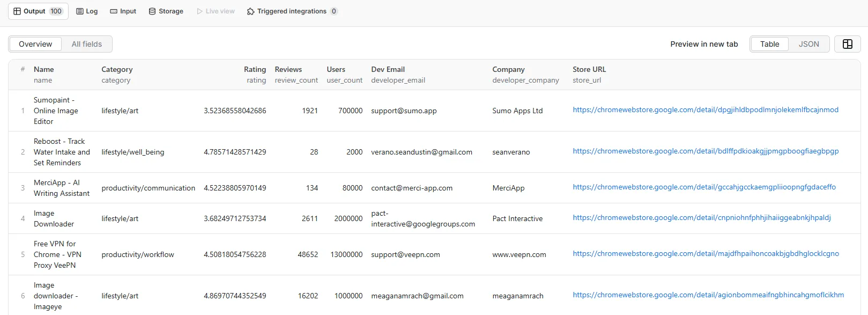Click the Dev Email column header

(388, 69)
